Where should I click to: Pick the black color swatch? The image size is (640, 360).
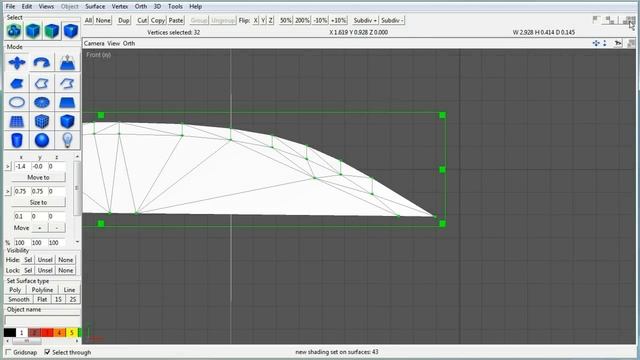point(10,333)
